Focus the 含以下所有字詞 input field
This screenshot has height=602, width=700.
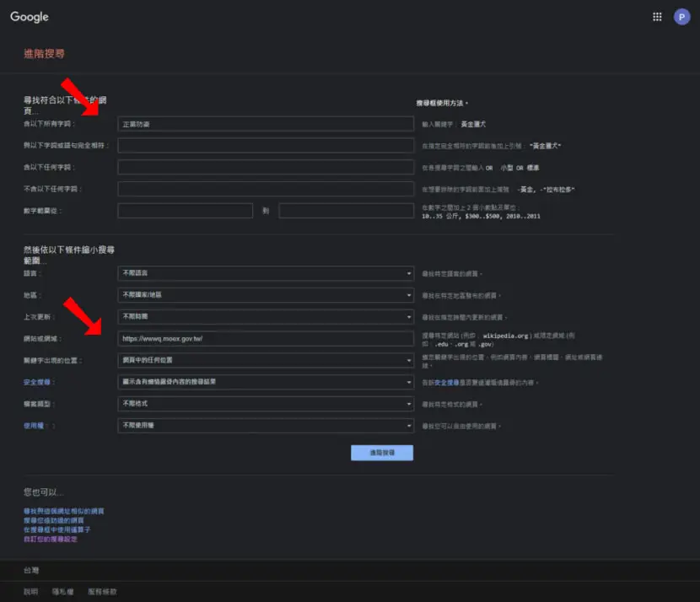click(x=266, y=124)
